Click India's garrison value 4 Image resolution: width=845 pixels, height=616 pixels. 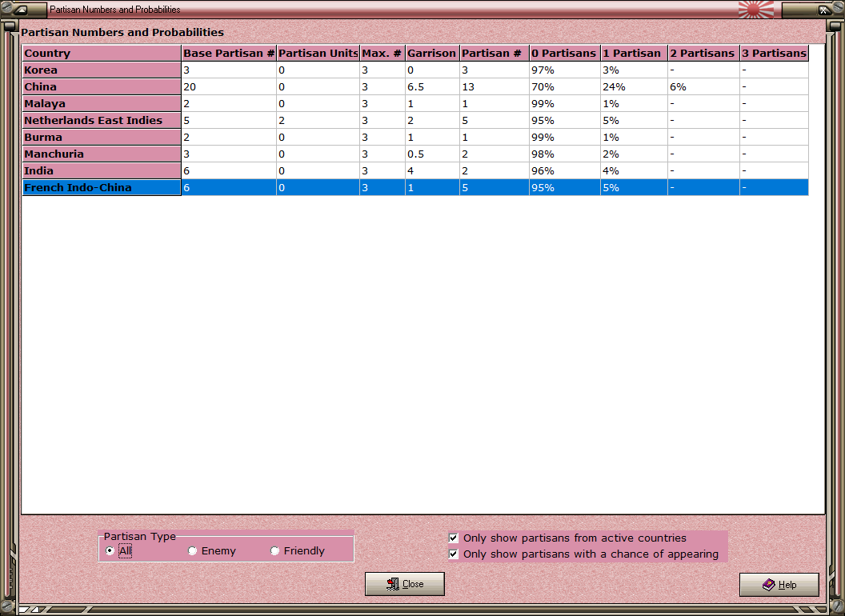tap(432, 170)
